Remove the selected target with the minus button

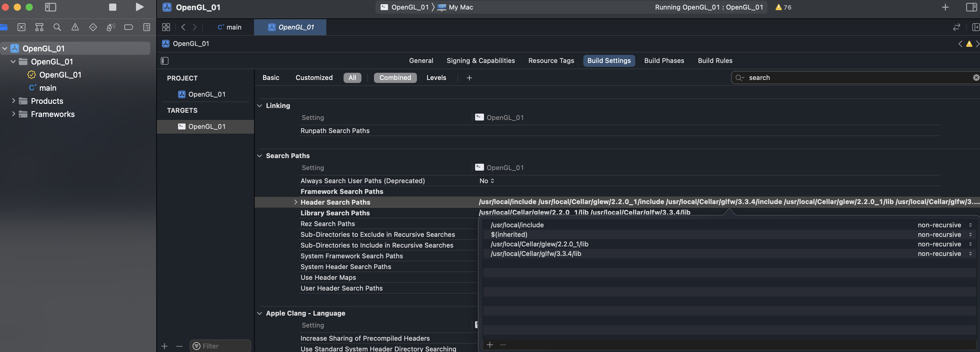[179, 346]
